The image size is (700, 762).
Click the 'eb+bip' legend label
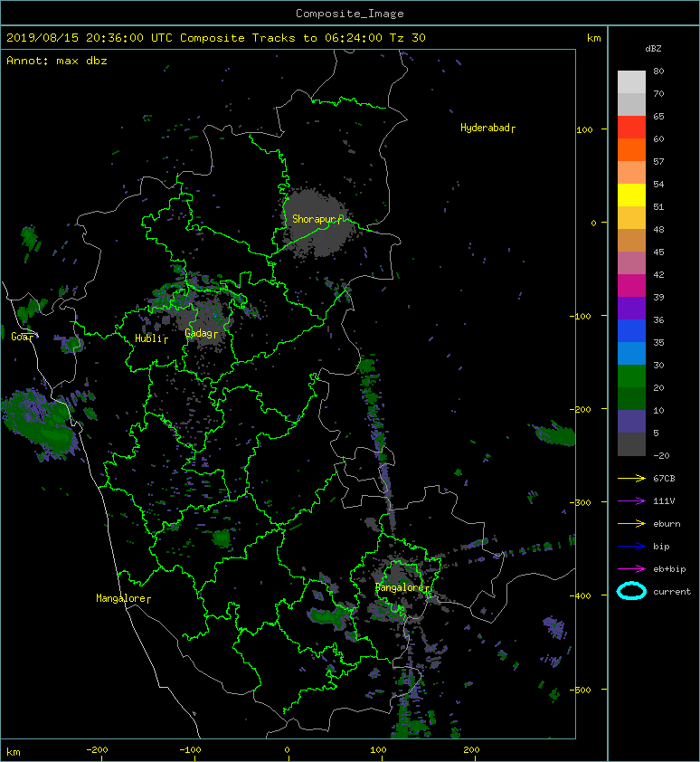[669, 569]
